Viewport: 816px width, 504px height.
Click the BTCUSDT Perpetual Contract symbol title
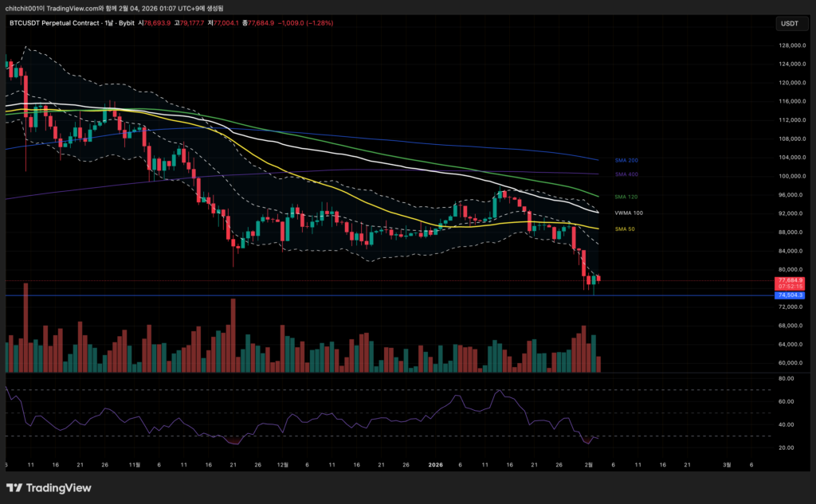56,23
